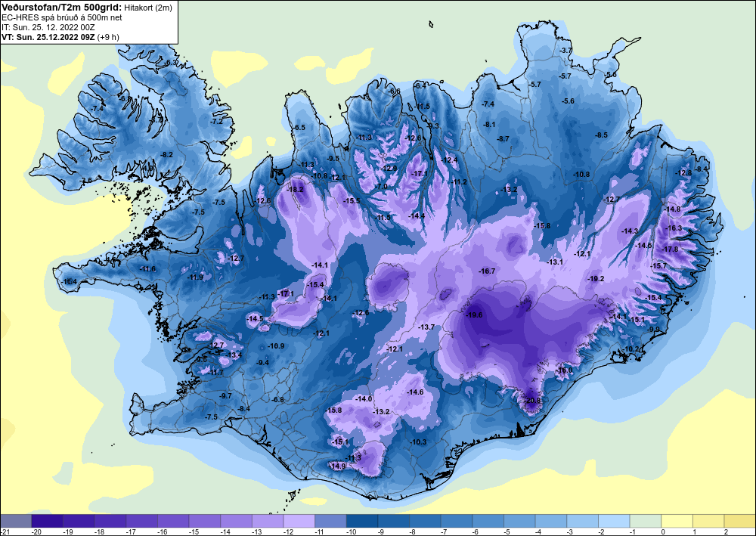Image resolution: width=756 pixels, height=536 pixels.
Task: Click the -14 legend color block
Action: click(236, 521)
